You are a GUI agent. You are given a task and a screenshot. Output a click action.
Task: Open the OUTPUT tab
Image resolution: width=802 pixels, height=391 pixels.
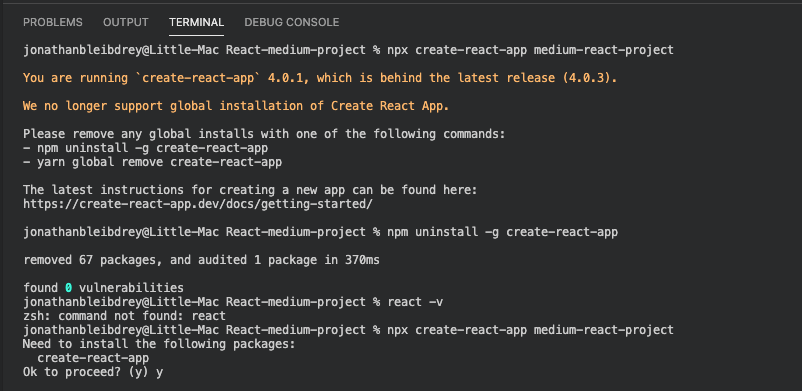[126, 23]
